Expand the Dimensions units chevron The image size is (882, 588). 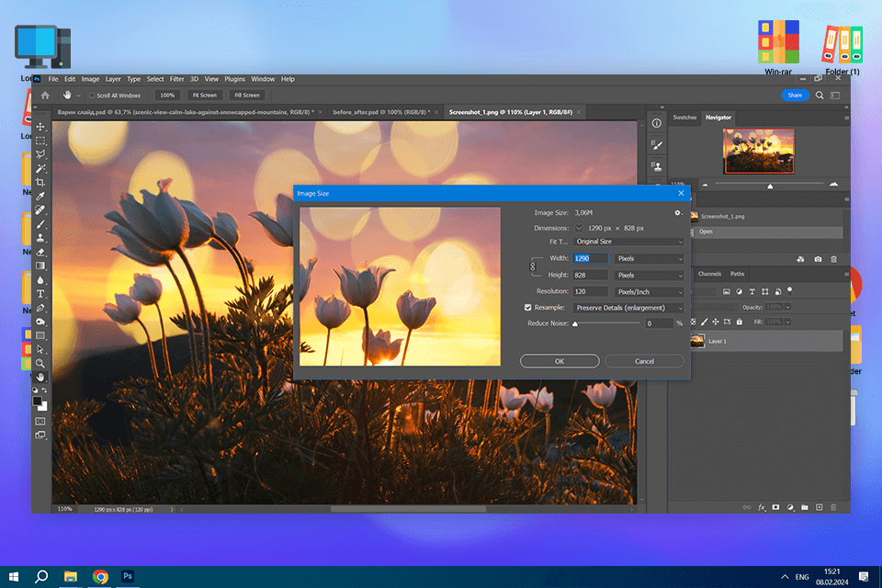tap(579, 228)
